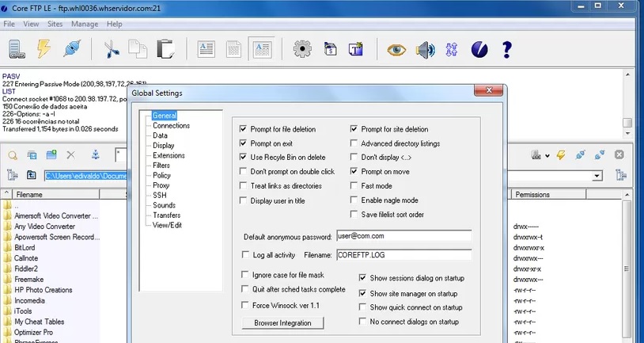
Task: Select the My Cheat Tables folder row
Action: [x=39, y=322]
